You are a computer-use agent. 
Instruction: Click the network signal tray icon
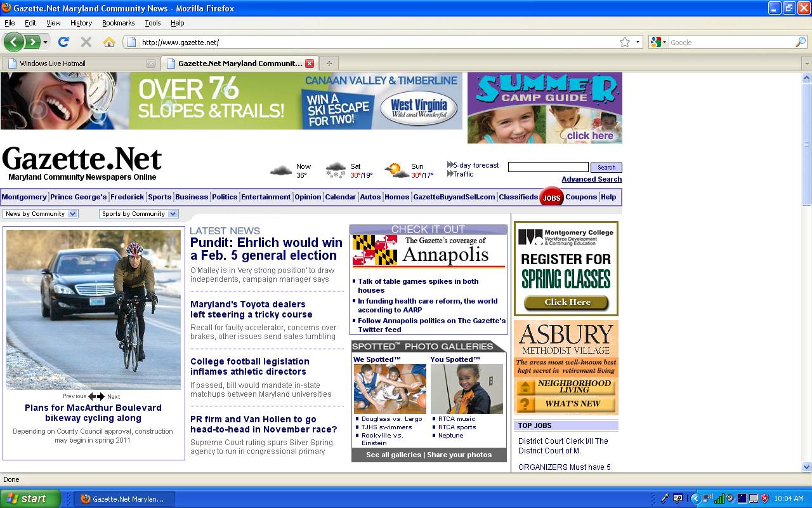(719, 498)
